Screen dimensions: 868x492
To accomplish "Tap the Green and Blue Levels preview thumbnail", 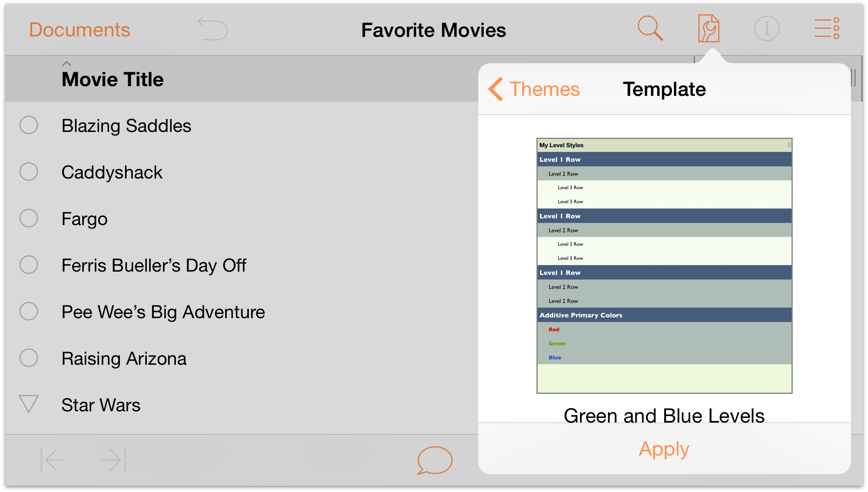I will click(x=664, y=266).
